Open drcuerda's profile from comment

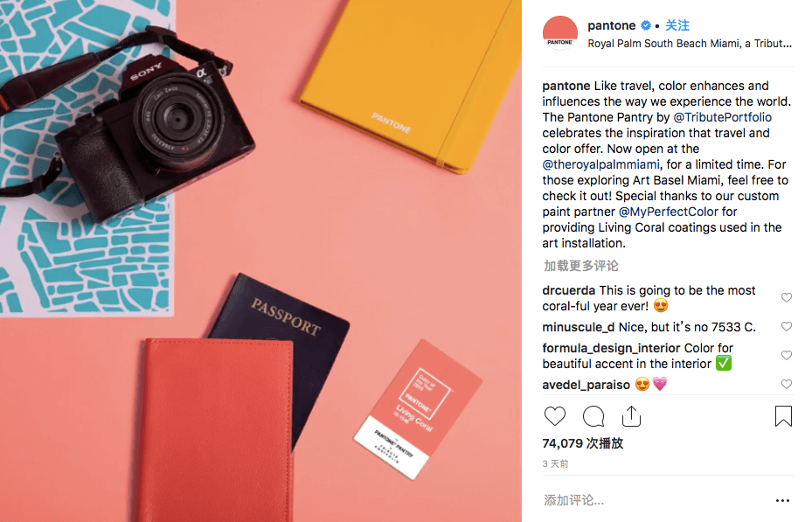pyautogui.click(x=569, y=290)
